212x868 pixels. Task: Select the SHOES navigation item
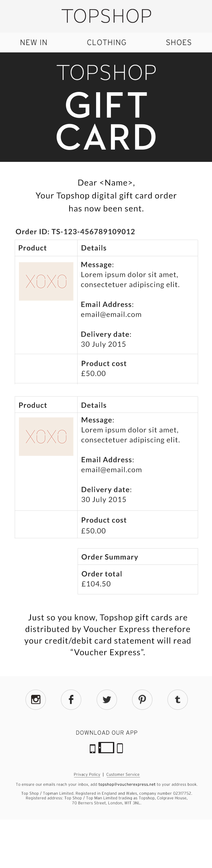coord(179,42)
